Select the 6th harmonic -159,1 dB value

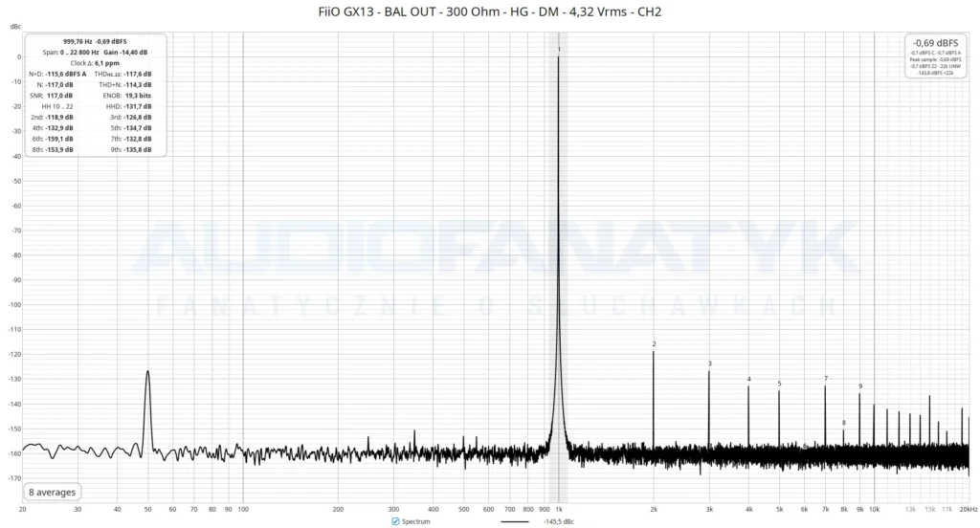(59, 139)
